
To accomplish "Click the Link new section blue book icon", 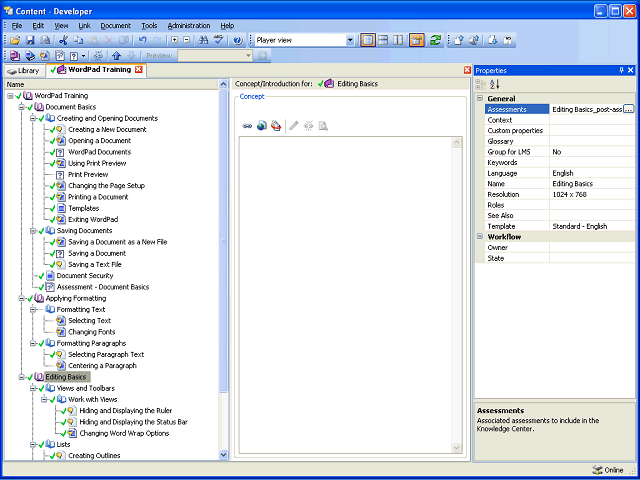I will pos(30,56).
